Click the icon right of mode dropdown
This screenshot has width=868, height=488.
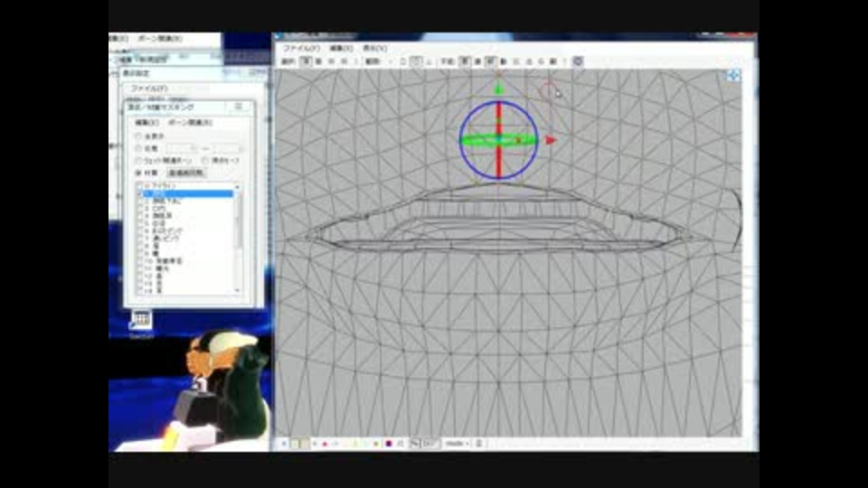[x=479, y=444]
